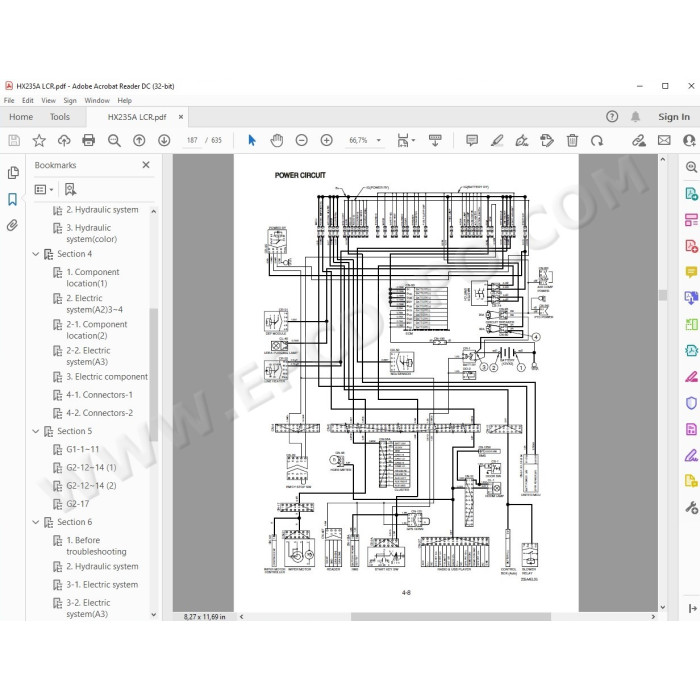Open zoom level dropdown arrow

[379, 141]
